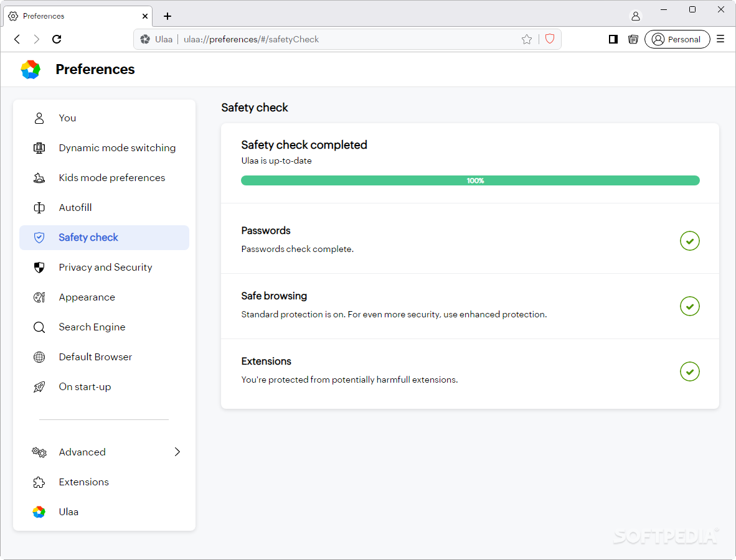Select Safety check in sidebar

(x=104, y=238)
